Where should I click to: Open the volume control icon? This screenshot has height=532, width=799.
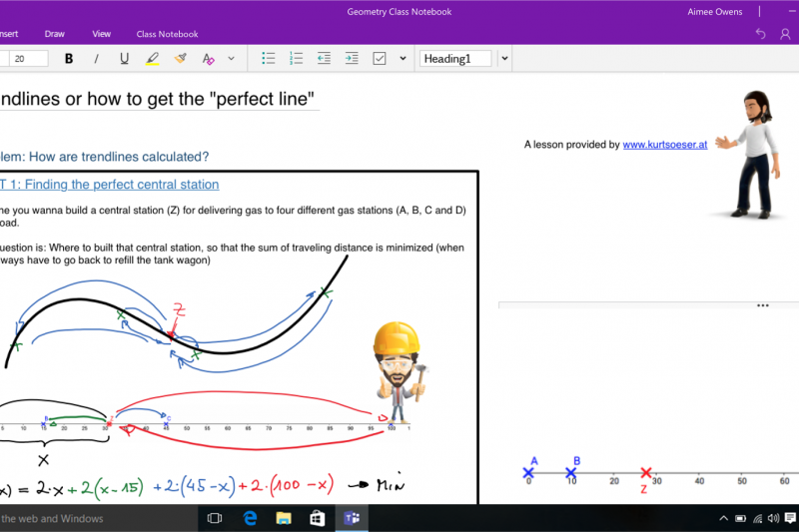coord(773,518)
